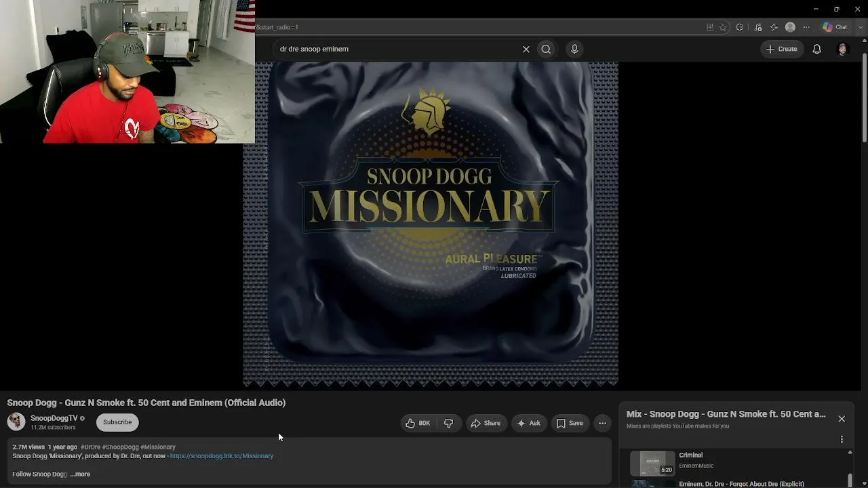Open the browser favorites list icon
The image size is (868, 488).
click(774, 27)
